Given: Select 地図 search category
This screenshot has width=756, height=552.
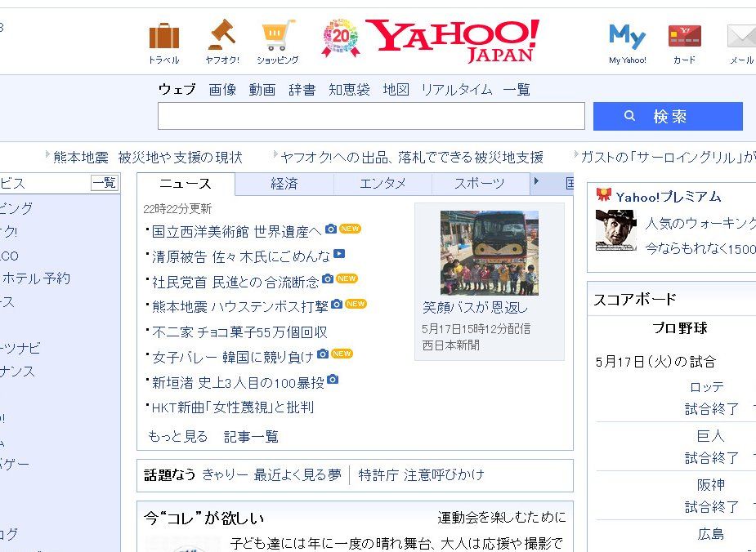Looking at the screenshot, I should tap(396, 90).
